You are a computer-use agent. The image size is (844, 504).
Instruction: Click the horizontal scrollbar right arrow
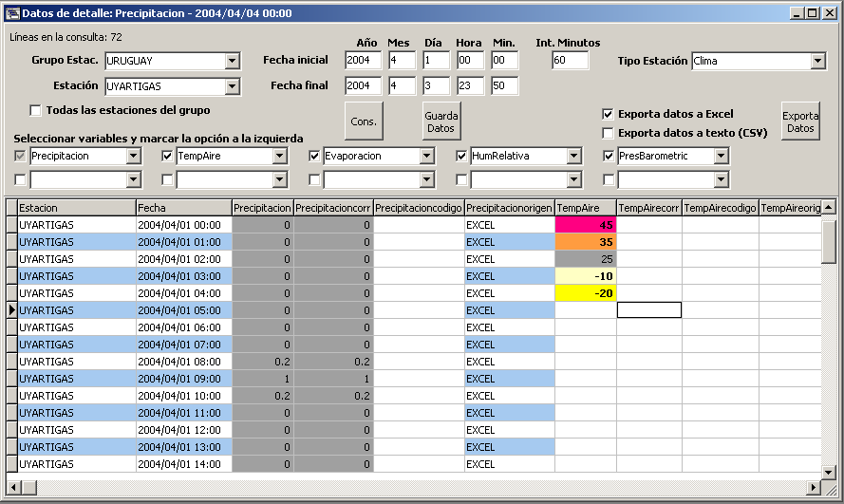(x=814, y=487)
